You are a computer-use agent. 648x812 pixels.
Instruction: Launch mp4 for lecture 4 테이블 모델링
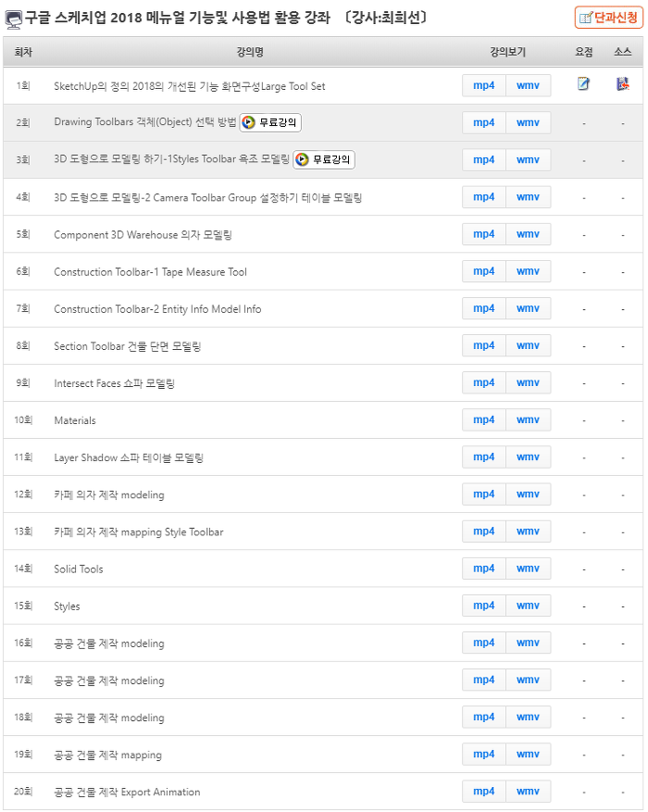click(x=484, y=197)
